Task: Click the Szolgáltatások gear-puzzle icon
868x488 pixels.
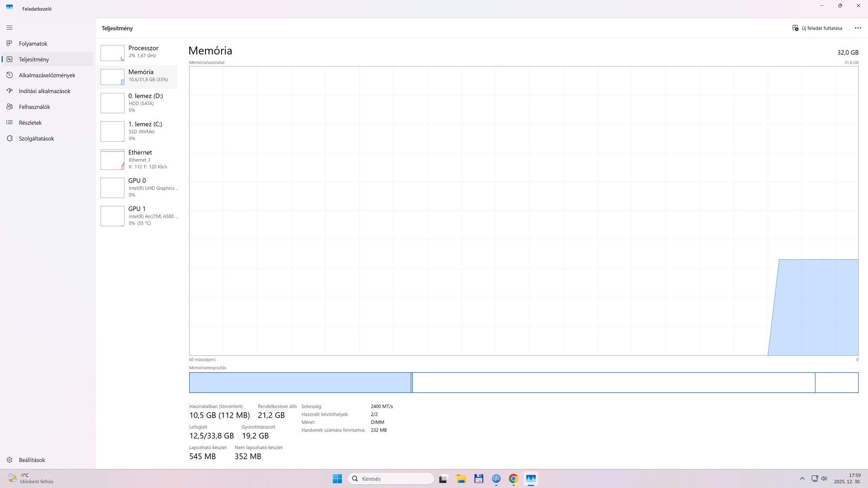Action: [x=9, y=138]
